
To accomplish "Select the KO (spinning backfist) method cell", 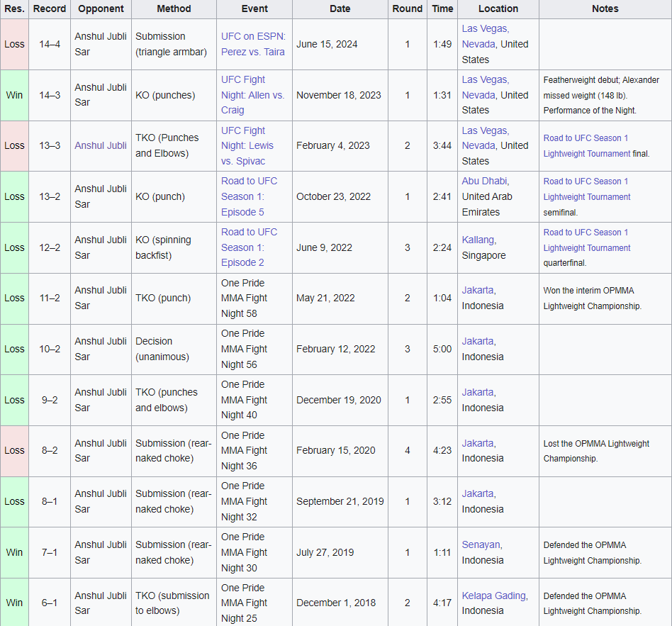I will (x=174, y=247).
